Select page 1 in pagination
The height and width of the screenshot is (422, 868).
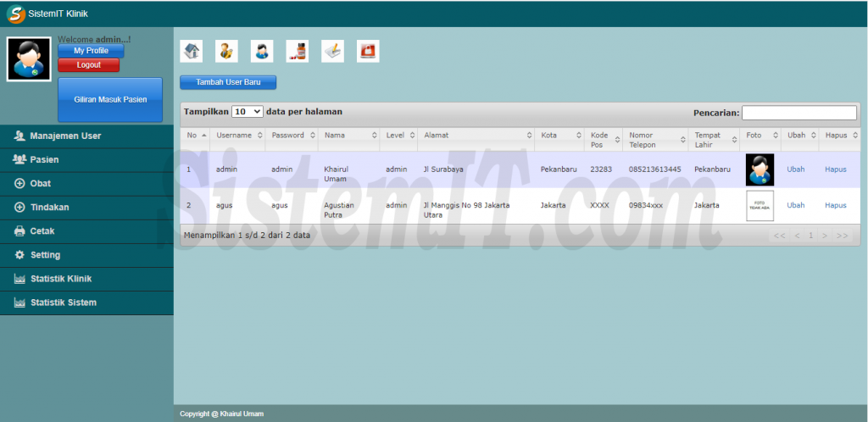point(811,236)
